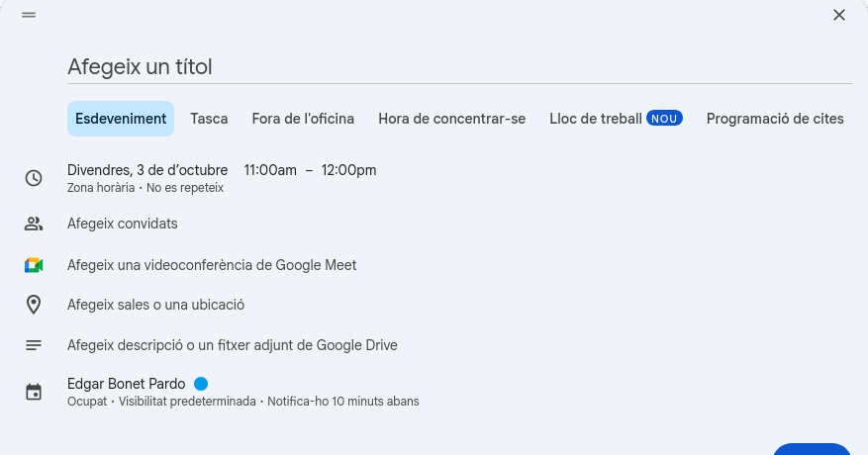Image resolution: width=868 pixels, height=455 pixels.
Task: Click the blue calendar color dot
Action: coord(201,384)
